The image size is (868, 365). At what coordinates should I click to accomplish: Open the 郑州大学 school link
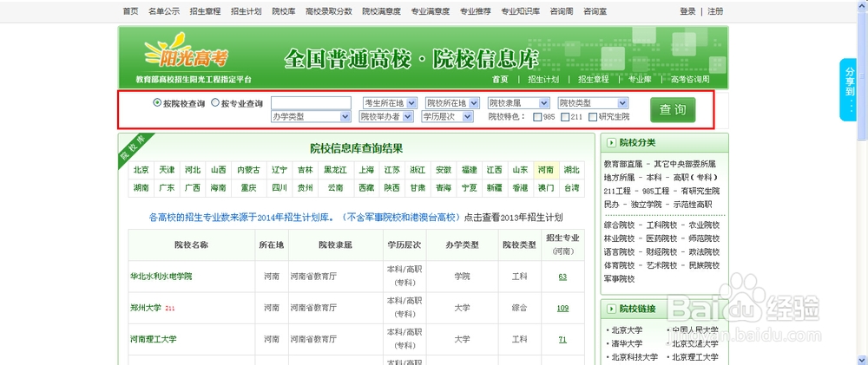pyautogui.click(x=146, y=308)
